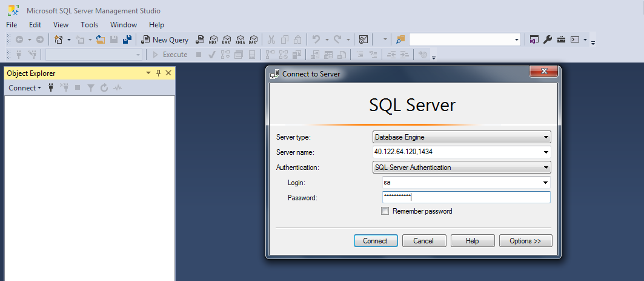Click the Options >> button
The width and height of the screenshot is (644, 281).
click(x=525, y=241)
